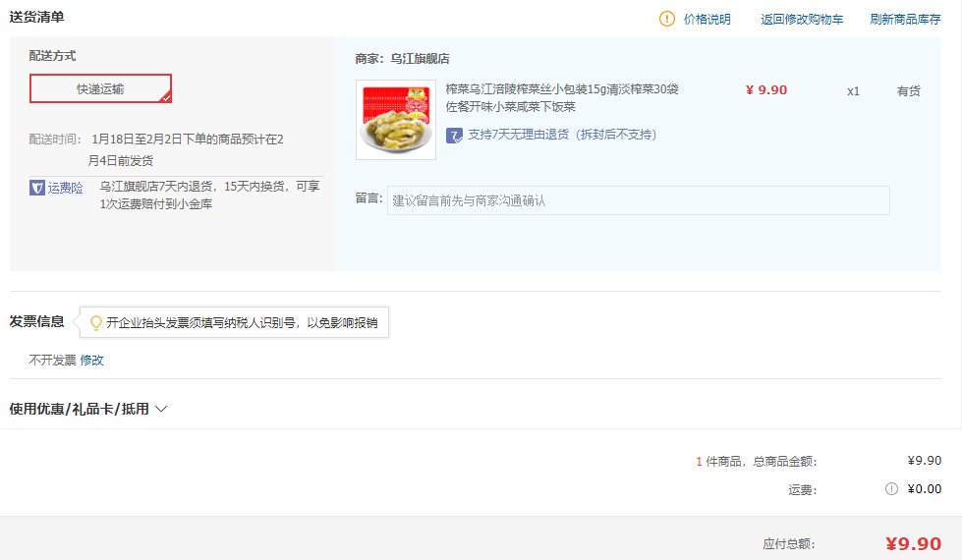Click the red checkmark corner on 快递运输
Viewport: 962px width, 560px height.
(166, 97)
